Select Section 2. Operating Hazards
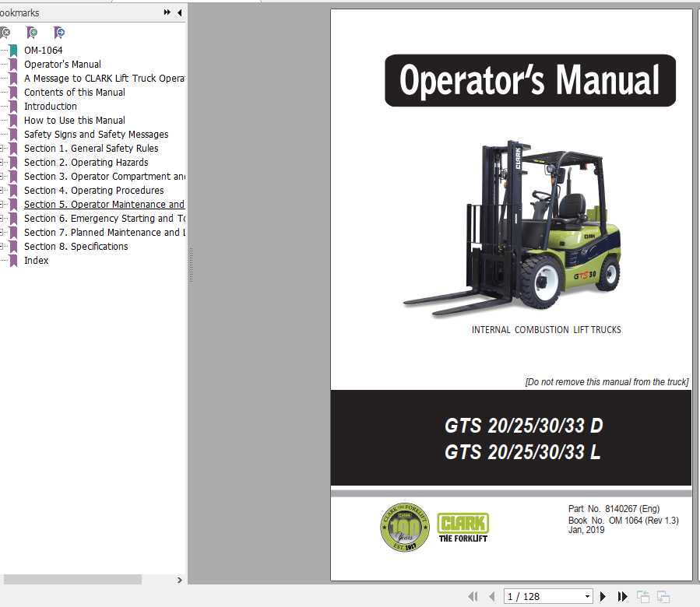Viewport: 700px width, 607px height. pyautogui.click(x=86, y=162)
